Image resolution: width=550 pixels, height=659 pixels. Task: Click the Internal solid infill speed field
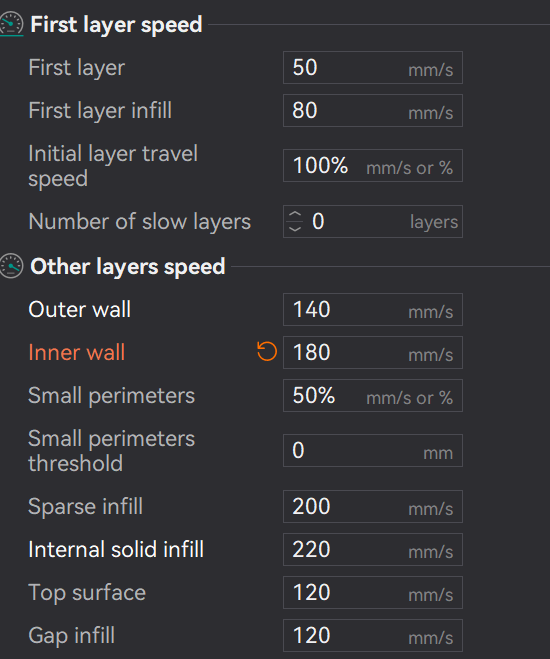373,550
